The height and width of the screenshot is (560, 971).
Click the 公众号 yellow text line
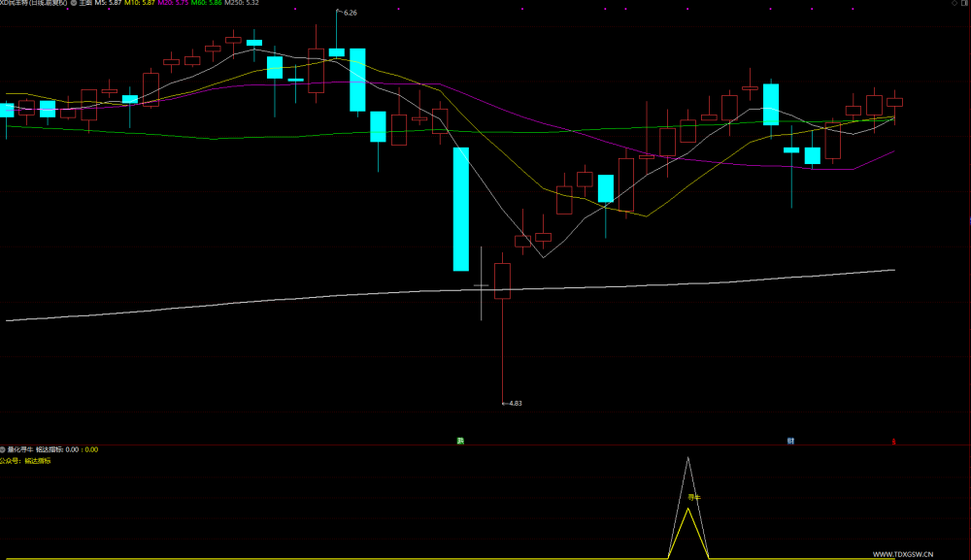pyautogui.click(x=25, y=460)
